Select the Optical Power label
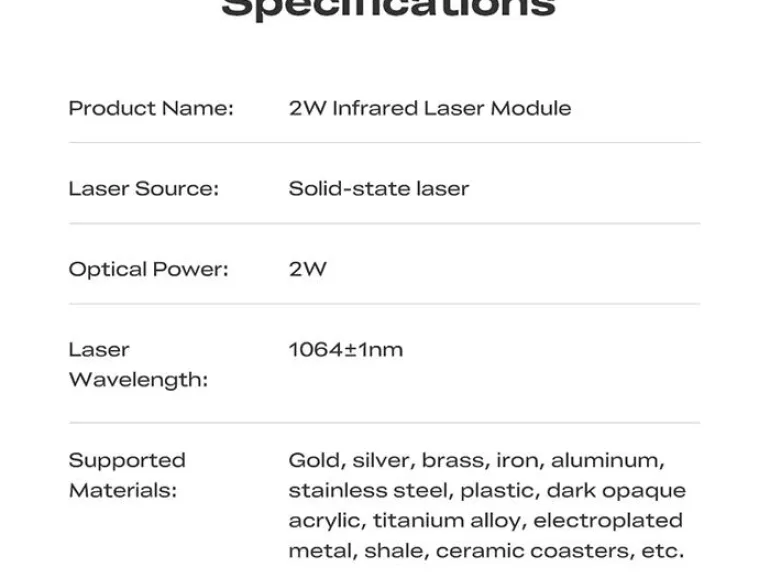Image resolution: width=770 pixels, height=578 pixels. tap(148, 270)
